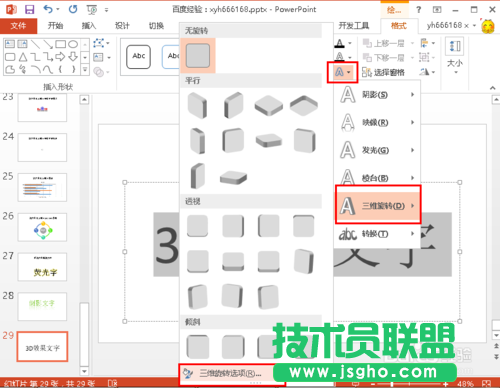Click 下移一层 send backward
This screenshot has width=500, height=388.
(384, 58)
